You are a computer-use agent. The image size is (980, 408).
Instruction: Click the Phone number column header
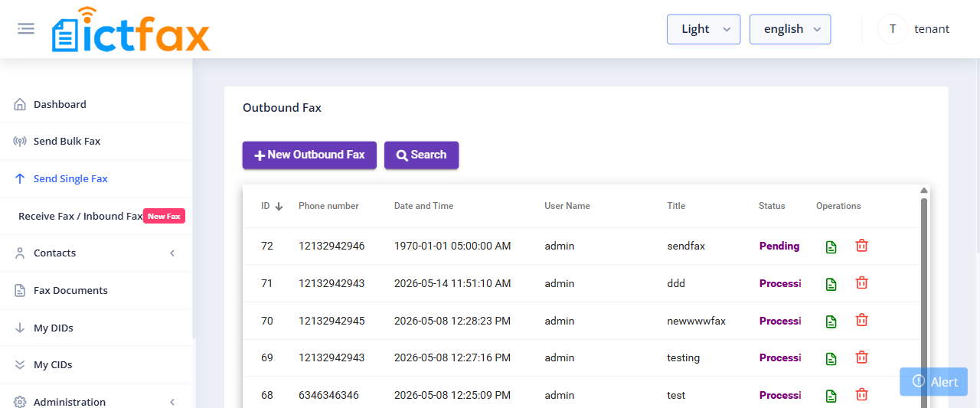[x=328, y=206]
